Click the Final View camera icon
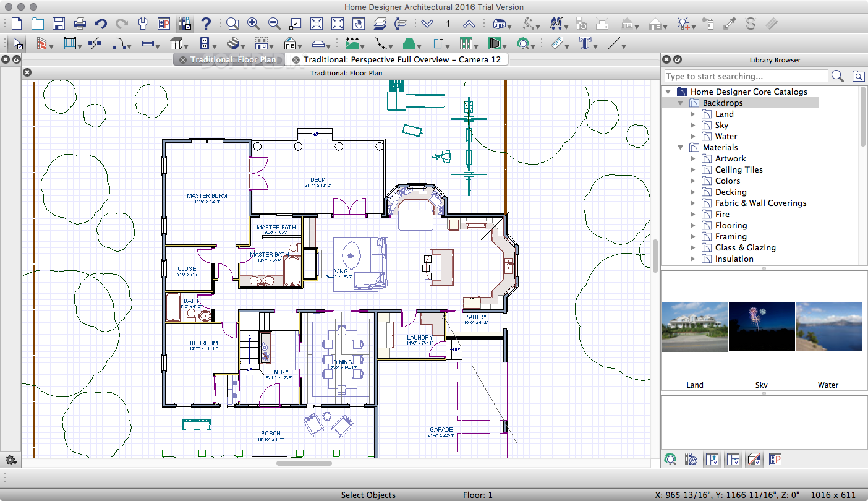This screenshot has height=501, width=868. pyautogui.click(x=581, y=24)
